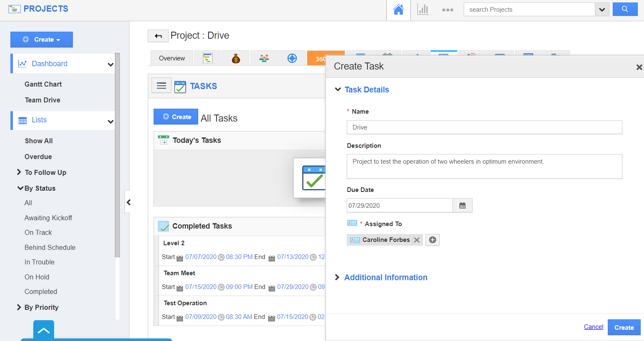This screenshot has width=644, height=341.
Task: Select the Overdue list
Action: [38, 157]
